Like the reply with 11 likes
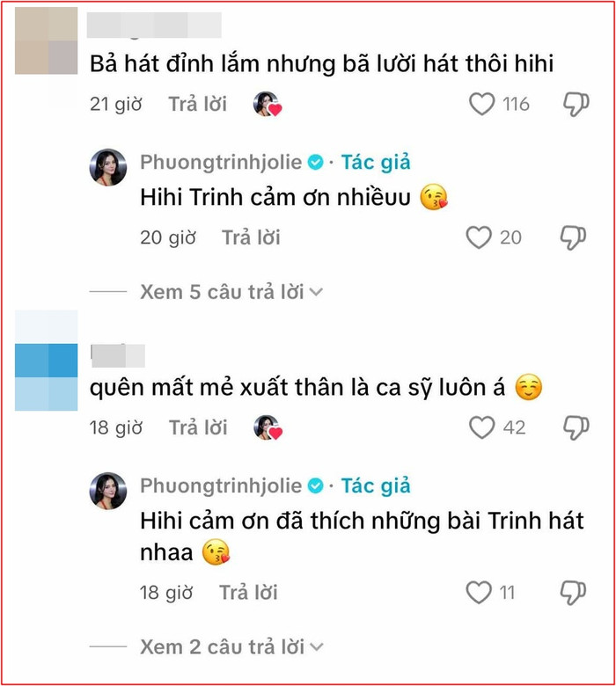The image size is (616, 686). click(479, 593)
